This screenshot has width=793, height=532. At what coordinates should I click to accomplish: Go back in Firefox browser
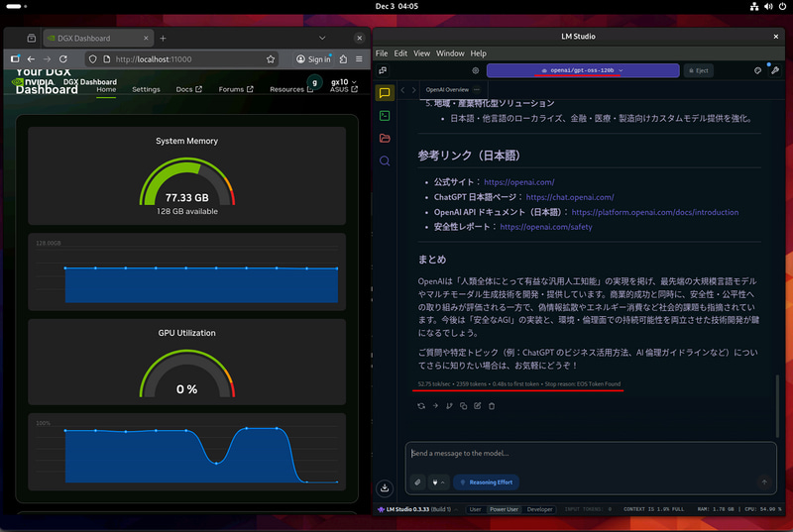tap(31, 59)
